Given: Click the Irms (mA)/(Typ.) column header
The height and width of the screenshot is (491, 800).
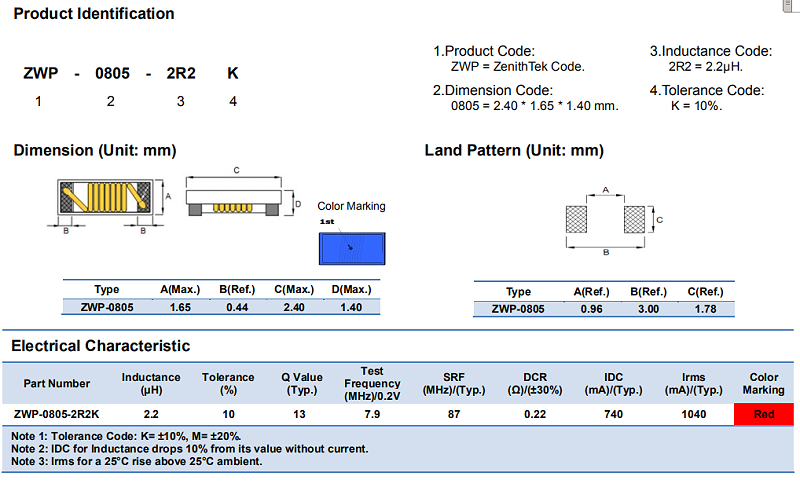Looking at the screenshot, I should tap(693, 384).
